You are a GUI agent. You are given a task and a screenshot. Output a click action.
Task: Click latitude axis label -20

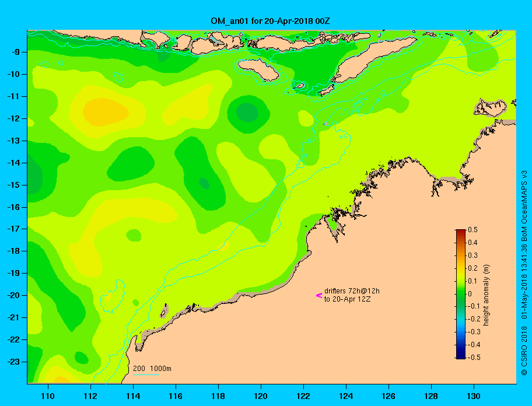[x=13, y=295]
